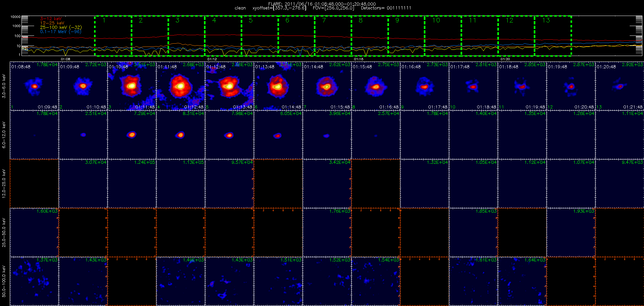Screen dimensions: 644x306
Task: Open the 3-6 keV image starting 01:13:48
Action: (x=278, y=86)
